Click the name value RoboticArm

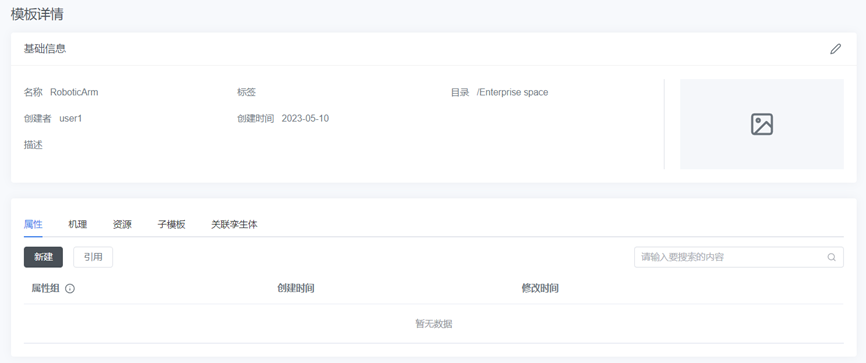74,92
